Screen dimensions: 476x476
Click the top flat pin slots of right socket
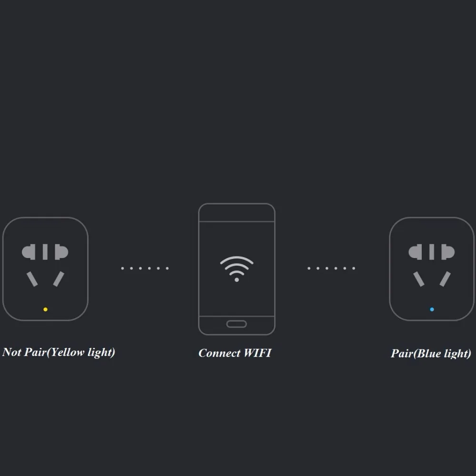pyautogui.click(x=432, y=252)
